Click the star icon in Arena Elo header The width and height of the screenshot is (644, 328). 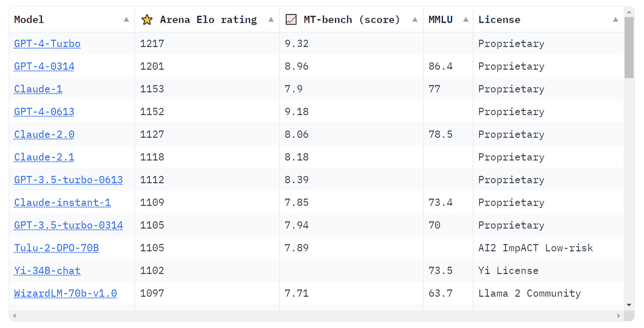click(147, 19)
